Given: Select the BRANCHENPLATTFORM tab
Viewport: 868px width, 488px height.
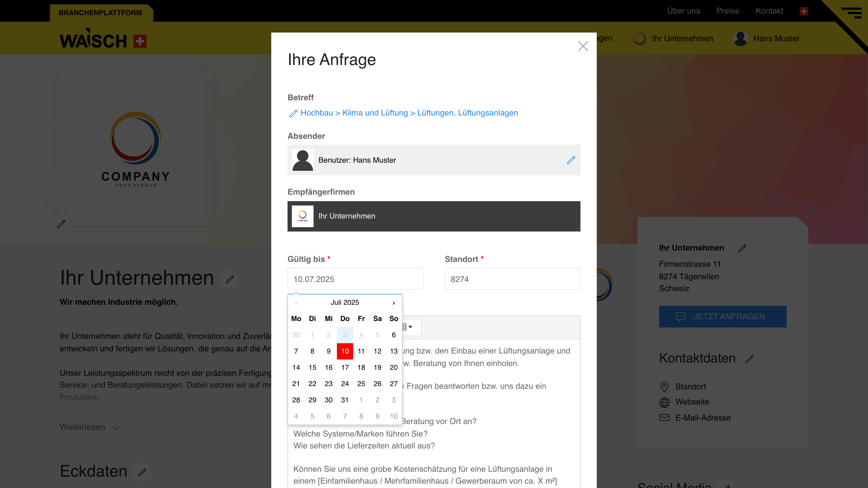Looking at the screenshot, I should coord(100,13).
